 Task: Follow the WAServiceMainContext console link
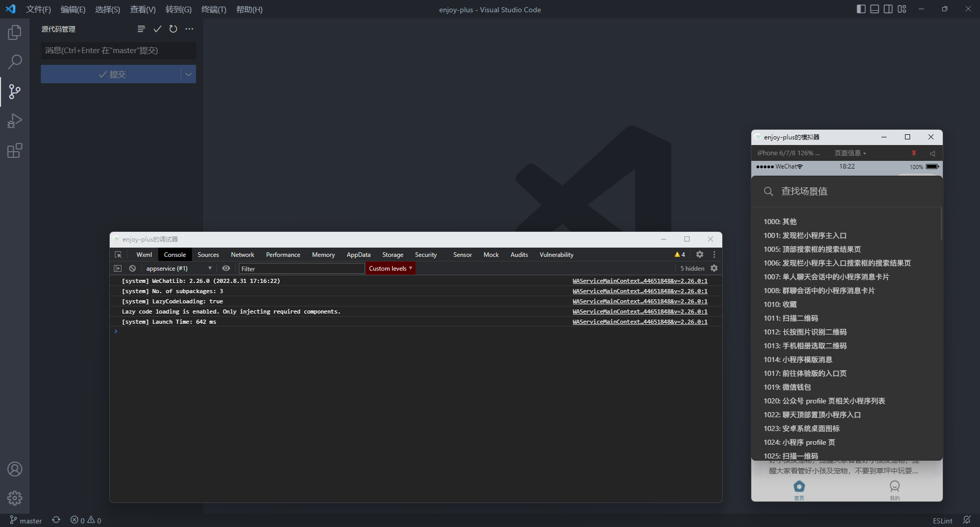640,281
